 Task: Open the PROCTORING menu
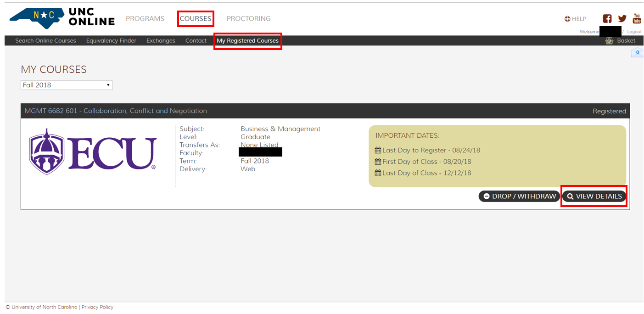[x=248, y=19]
